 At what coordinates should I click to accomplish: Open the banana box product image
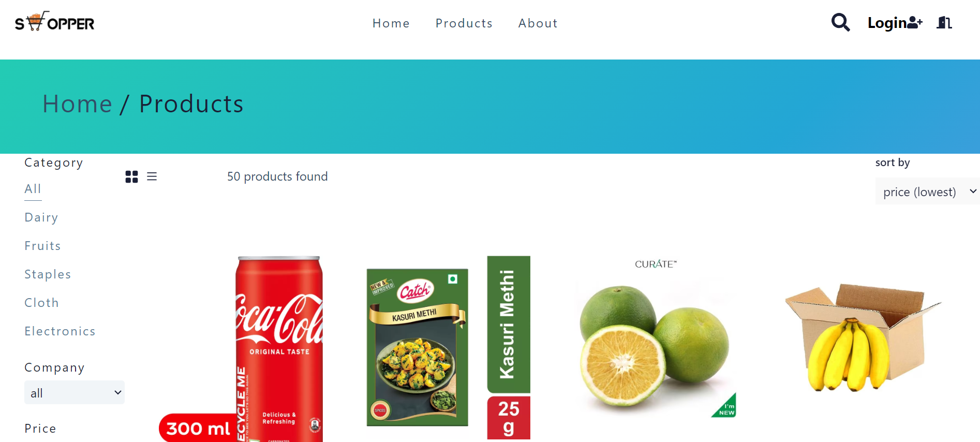click(x=863, y=337)
